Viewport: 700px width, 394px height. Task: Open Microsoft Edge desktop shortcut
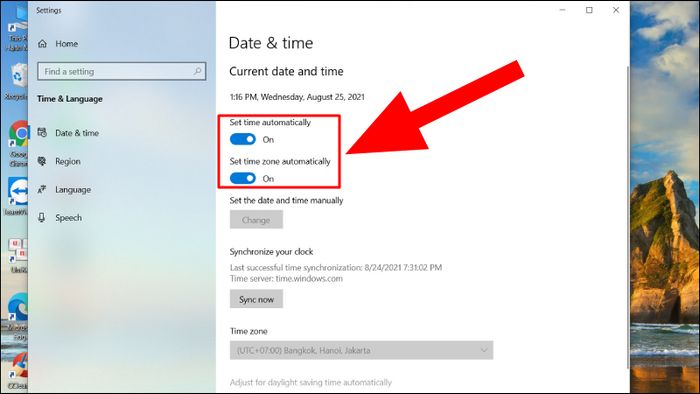point(17,317)
